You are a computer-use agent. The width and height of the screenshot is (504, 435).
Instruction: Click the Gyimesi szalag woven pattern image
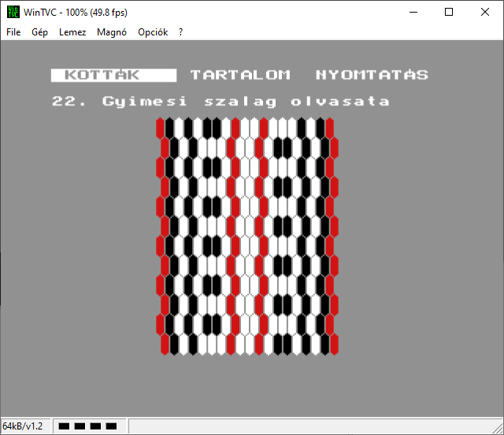[x=247, y=236]
